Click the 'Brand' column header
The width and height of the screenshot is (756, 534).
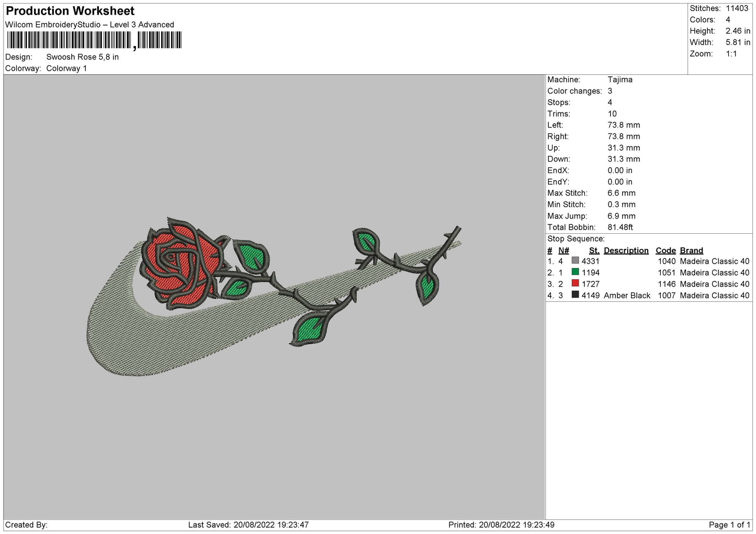point(691,251)
